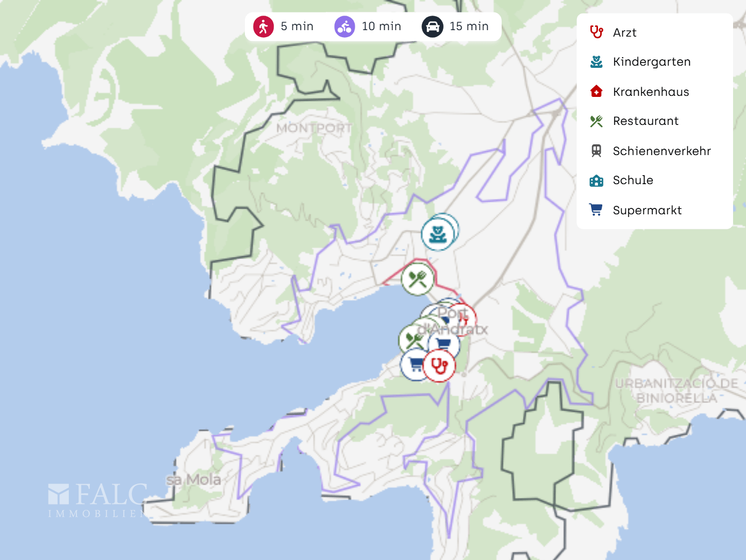Screen dimensions: 746x560
Task: Click the 15 min travel time label
Action: (469, 26)
